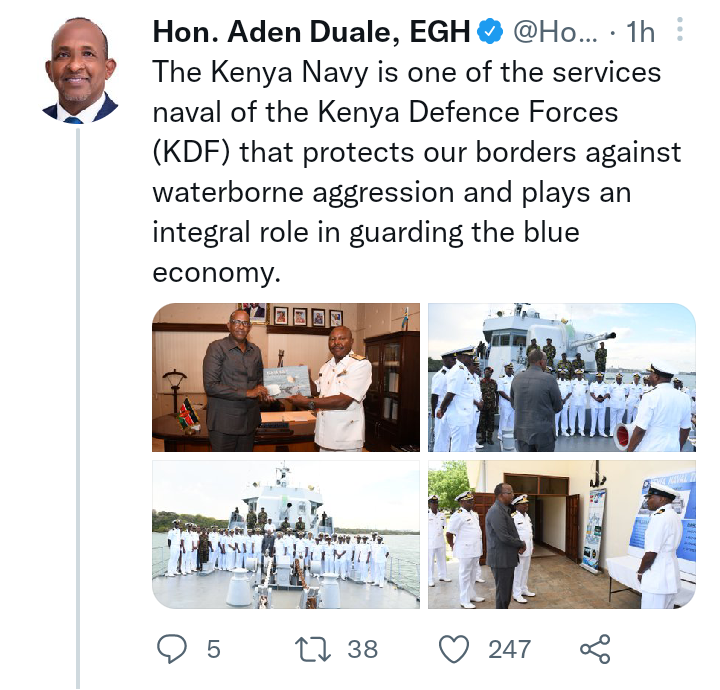Open the Hon. Aden Duale, EGH profile name
The image size is (720, 690).
(x=311, y=32)
